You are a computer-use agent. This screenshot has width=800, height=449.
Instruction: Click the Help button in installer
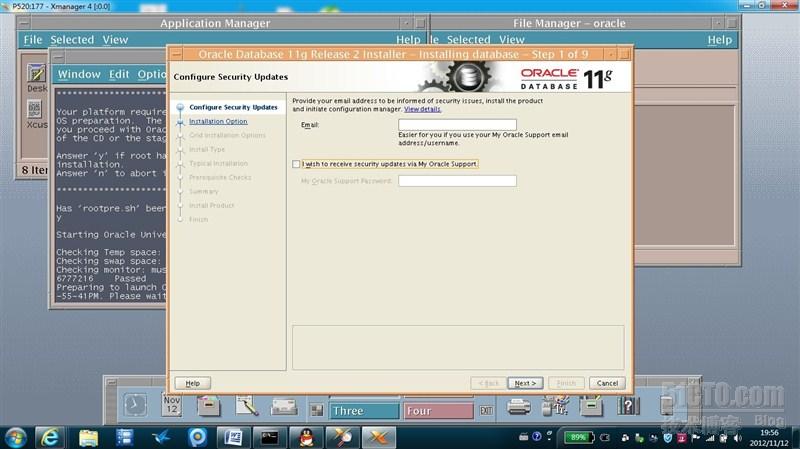192,383
